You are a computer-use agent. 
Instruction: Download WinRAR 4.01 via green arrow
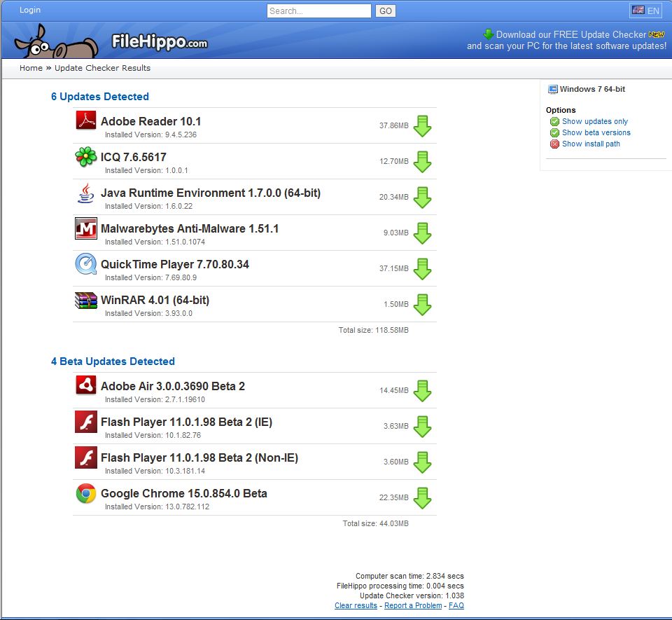point(422,305)
